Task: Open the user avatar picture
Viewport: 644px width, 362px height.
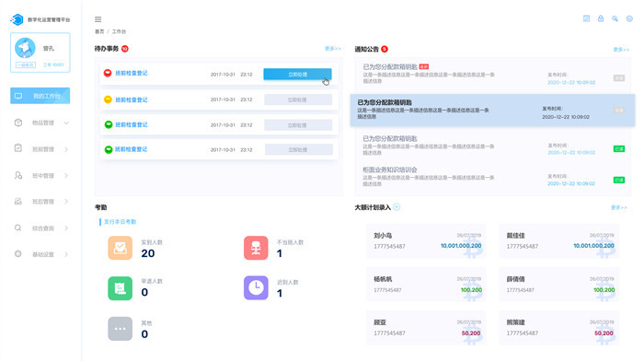Action: pos(25,48)
